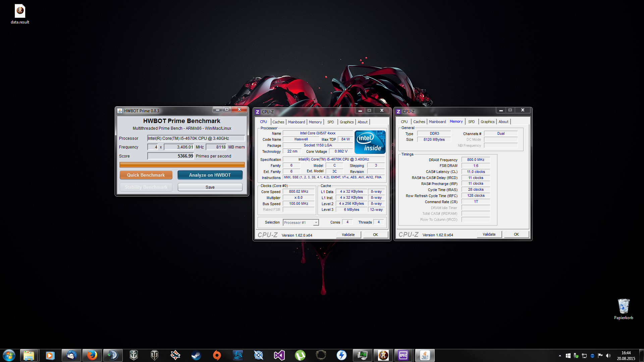Click the 11.0 clocks CAS# Latency value
This screenshot has width=644, height=362.
(476, 172)
